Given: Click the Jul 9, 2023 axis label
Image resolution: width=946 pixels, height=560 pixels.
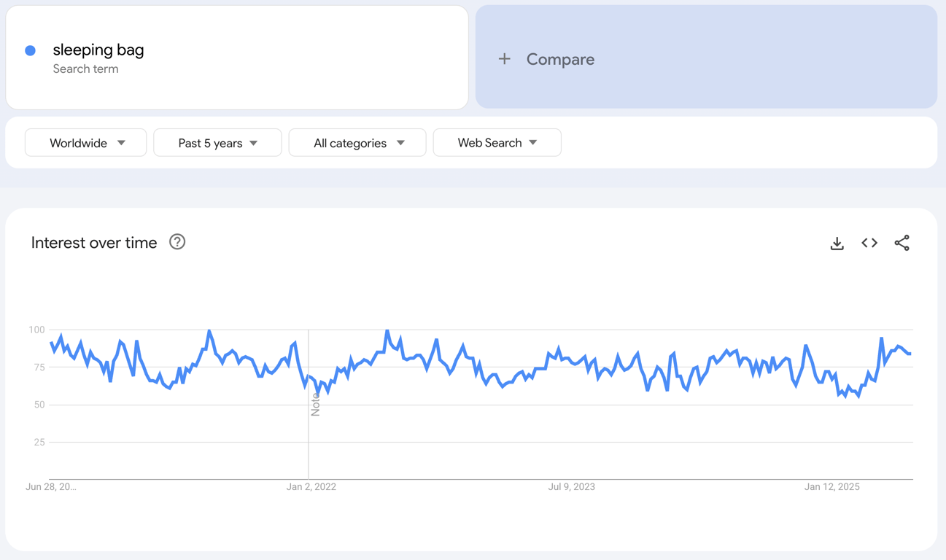Looking at the screenshot, I should 571,486.
